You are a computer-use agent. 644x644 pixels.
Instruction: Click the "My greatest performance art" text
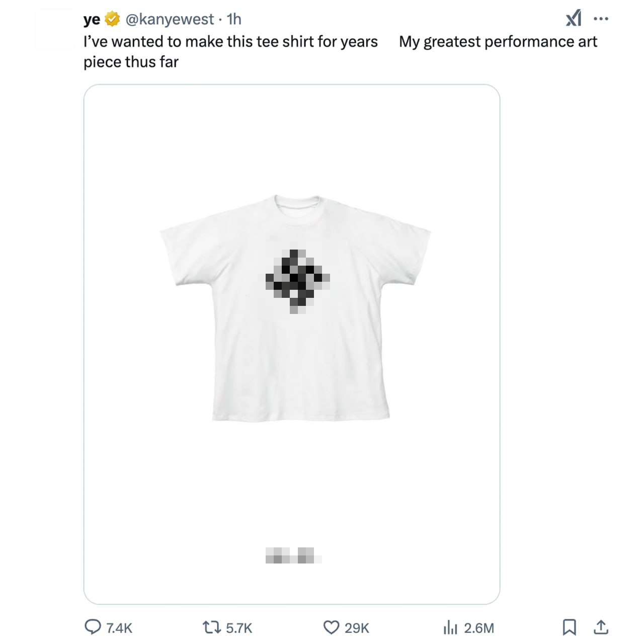(498, 41)
